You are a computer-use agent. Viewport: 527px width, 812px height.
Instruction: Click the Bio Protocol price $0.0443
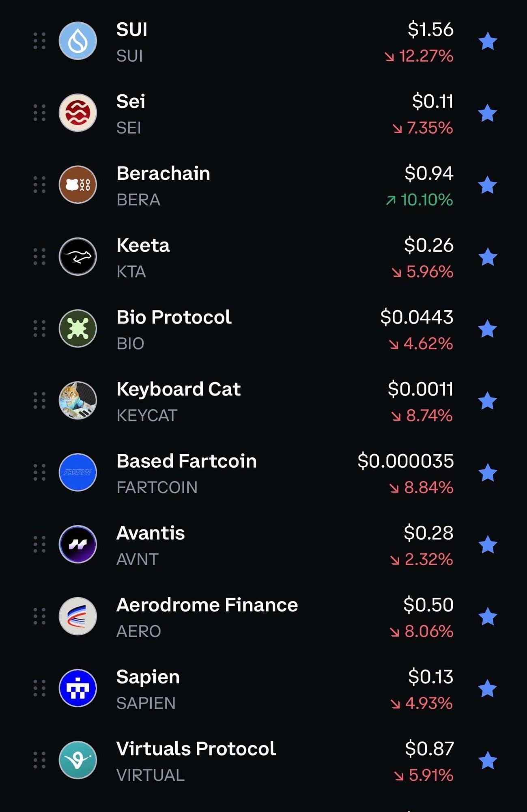coord(417,317)
